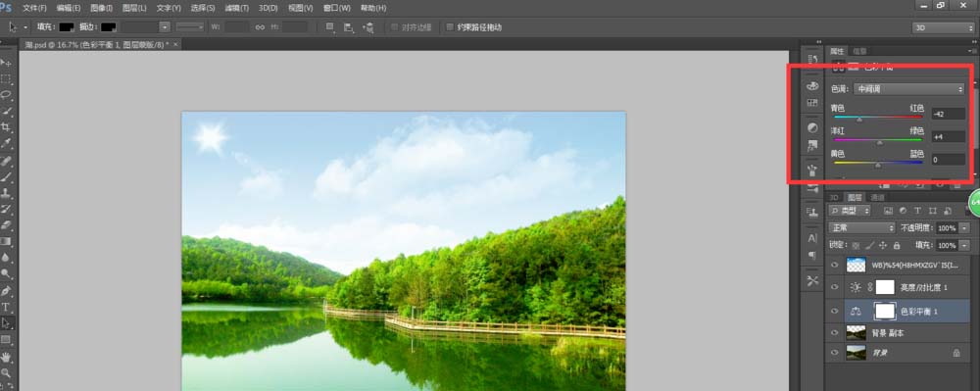Open the tool preset picker arrow

click(x=25, y=27)
